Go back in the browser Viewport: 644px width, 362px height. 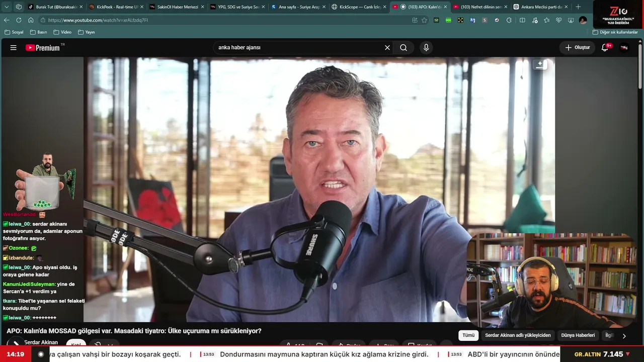click(7, 20)
